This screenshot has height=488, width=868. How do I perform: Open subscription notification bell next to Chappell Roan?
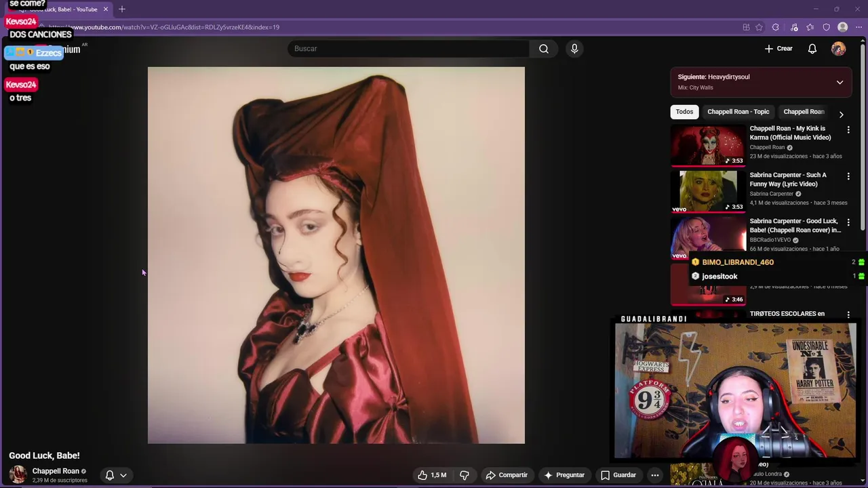110,475
